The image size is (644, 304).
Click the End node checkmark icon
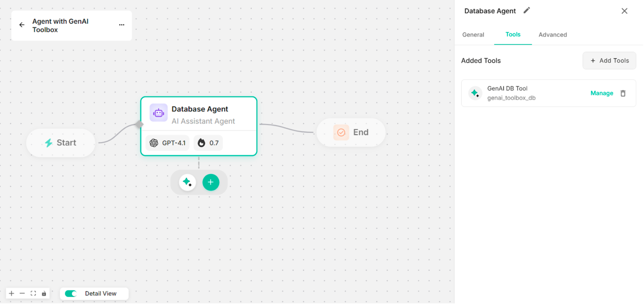[x=341, y=132]
